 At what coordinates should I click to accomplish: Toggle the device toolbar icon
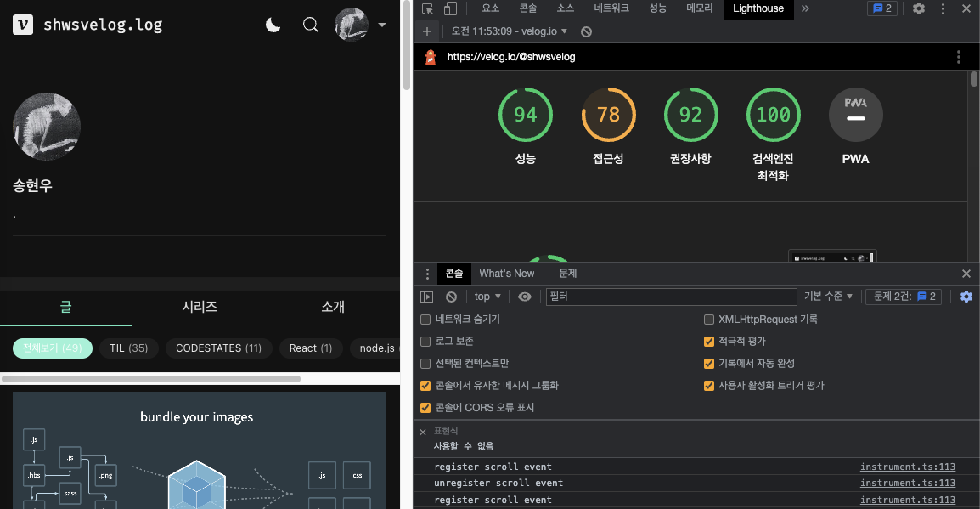pos(450,8)
